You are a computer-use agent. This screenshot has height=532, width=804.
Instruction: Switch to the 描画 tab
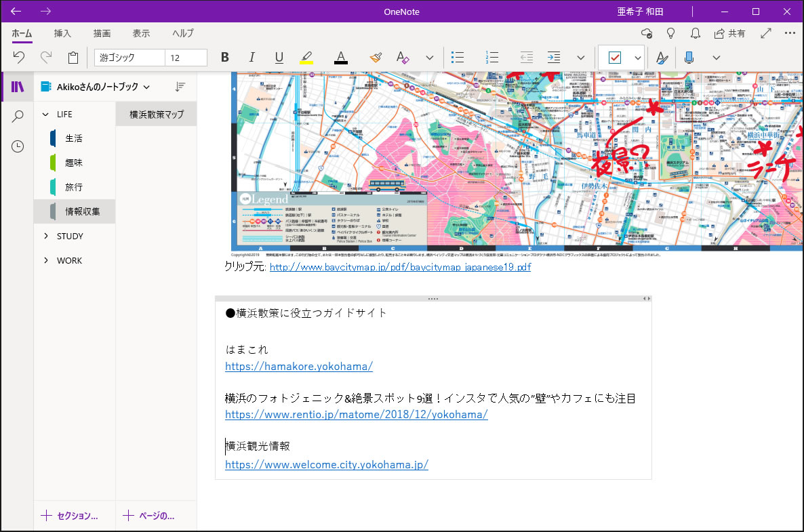coord(102,33)
